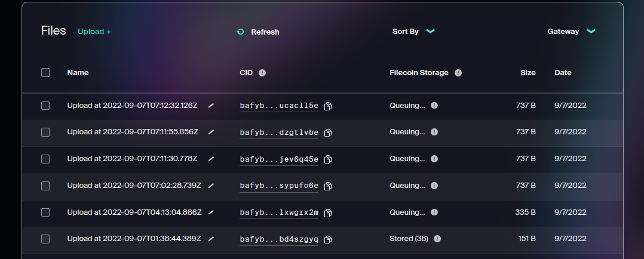Open CID link bafyb...sypufo6e
The height and width of the screenshot is (259, 644).
pos(279,186)
